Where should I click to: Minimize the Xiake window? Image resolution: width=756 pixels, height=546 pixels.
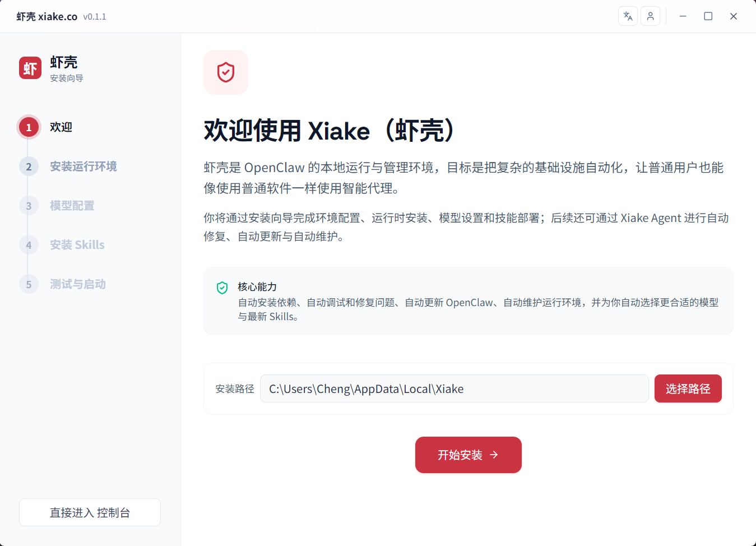683,16
